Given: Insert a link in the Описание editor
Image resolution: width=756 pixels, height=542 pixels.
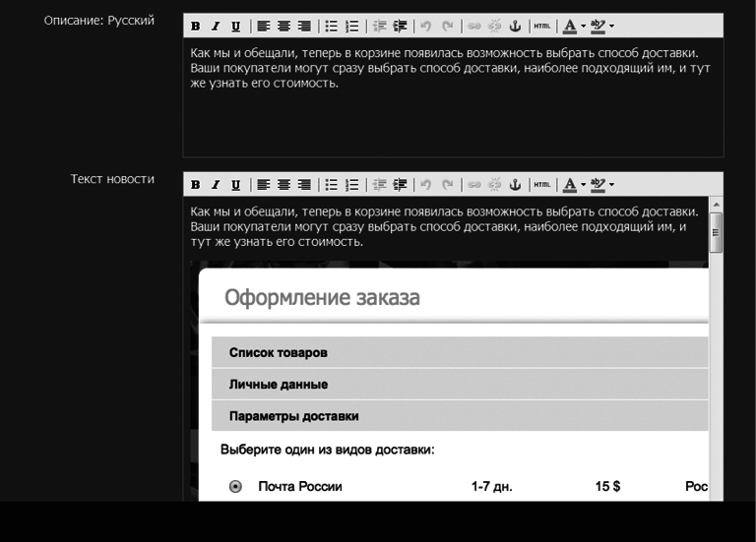Looking at the screenshot, I should click(x=473, y=26).
